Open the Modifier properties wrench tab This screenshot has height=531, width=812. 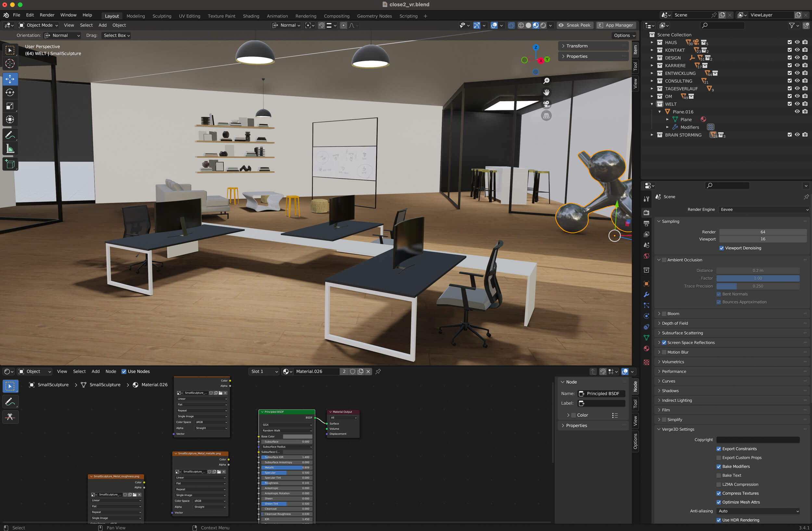(646, 294)
